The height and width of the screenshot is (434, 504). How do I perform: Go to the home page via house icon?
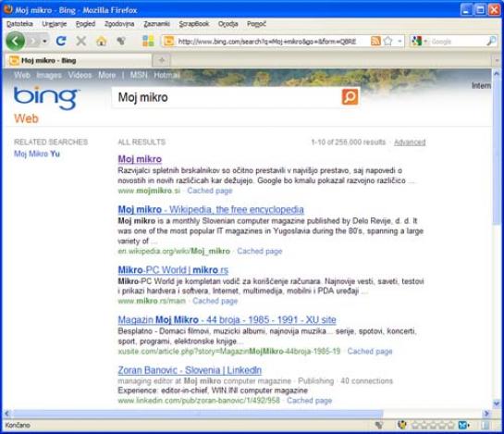click(101, 42)
